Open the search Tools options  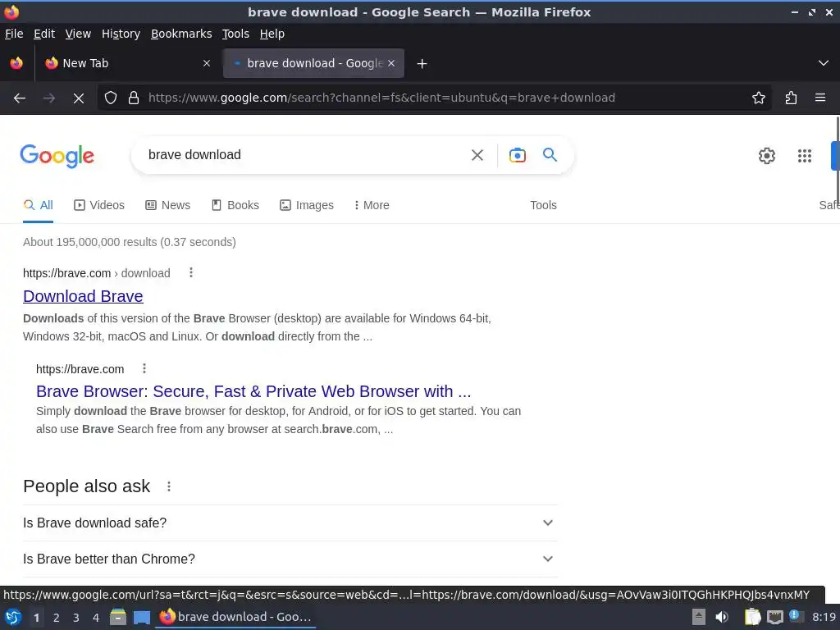tap(543, 205)
